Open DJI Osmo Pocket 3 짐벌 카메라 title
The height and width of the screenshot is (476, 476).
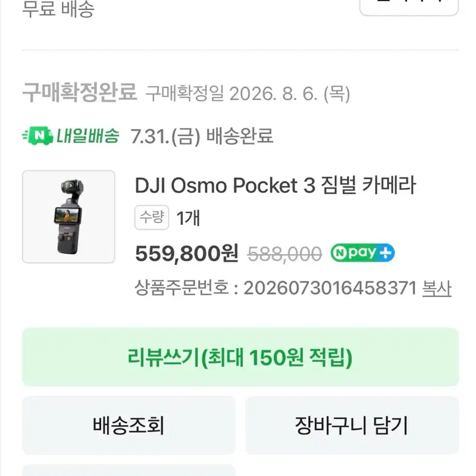275,185
